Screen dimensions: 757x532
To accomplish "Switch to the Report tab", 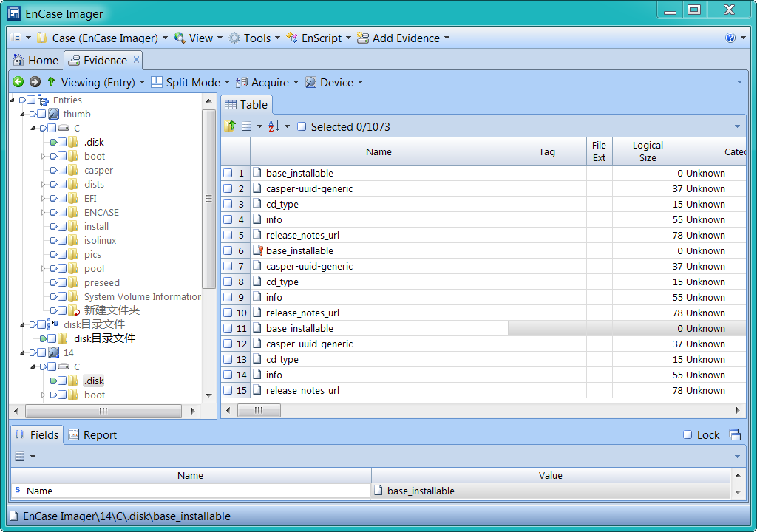I will click(x=92, y=434).
